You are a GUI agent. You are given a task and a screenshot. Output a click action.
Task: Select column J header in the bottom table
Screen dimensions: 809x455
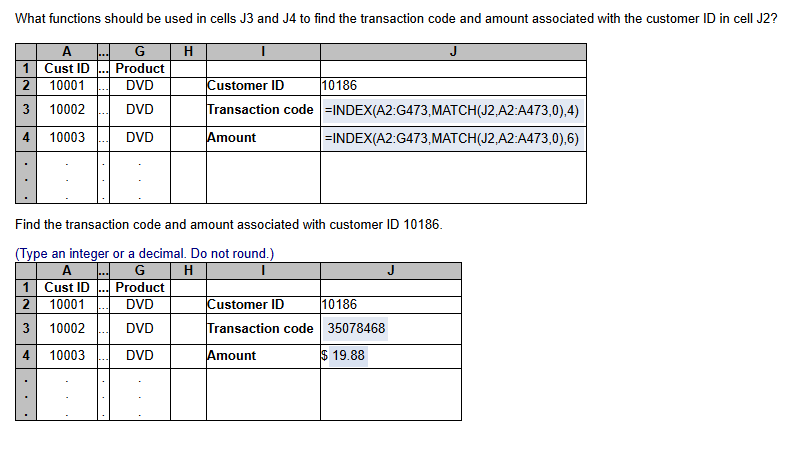point(390,270)
